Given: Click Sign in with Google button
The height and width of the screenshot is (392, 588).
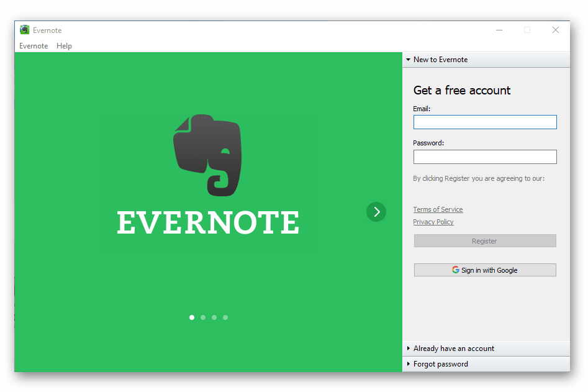Looking at the screenshot, I should pyautogui.click(x=485, y=270).
